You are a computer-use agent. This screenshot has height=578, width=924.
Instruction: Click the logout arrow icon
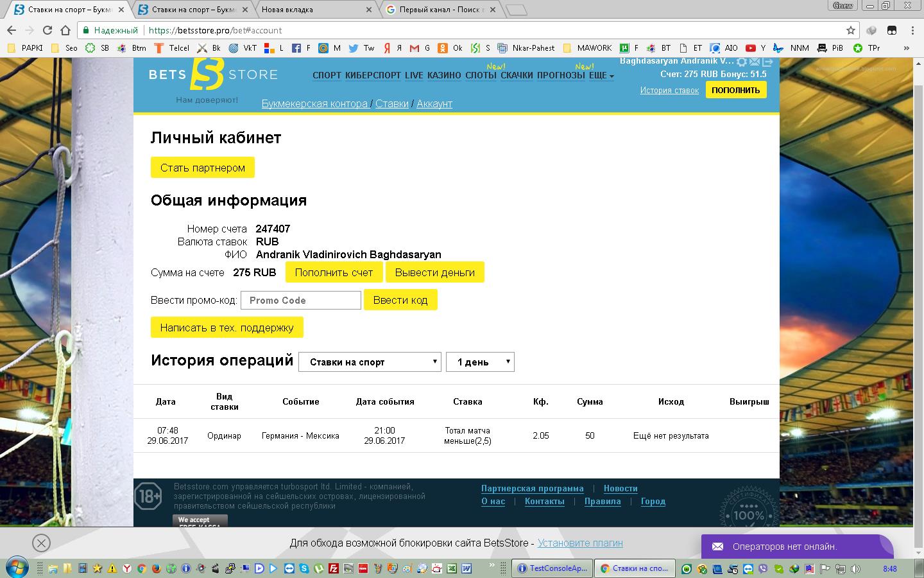(767, 62)
